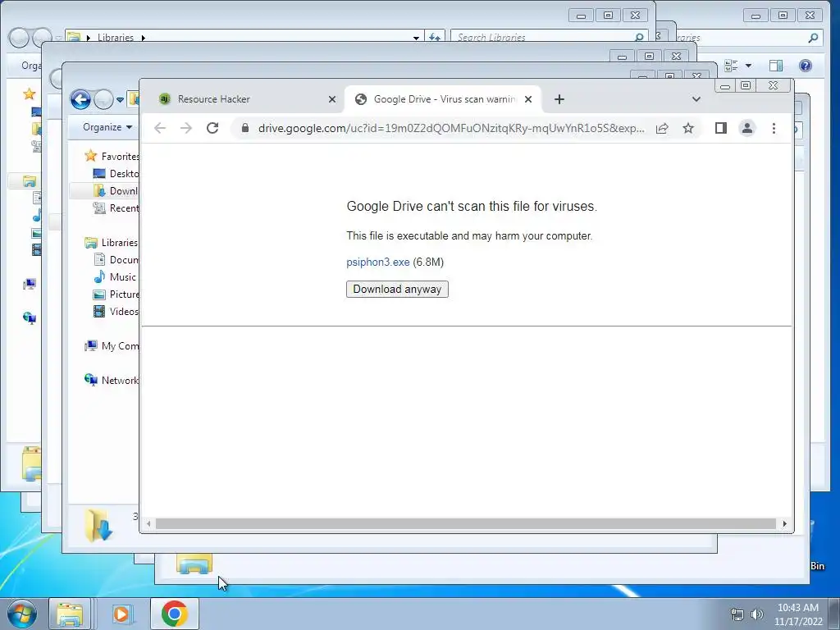The width and height of the screenshot is (840, 630).
Task: Open recent locations dropdown in Explorer
Action: [120, 99]
